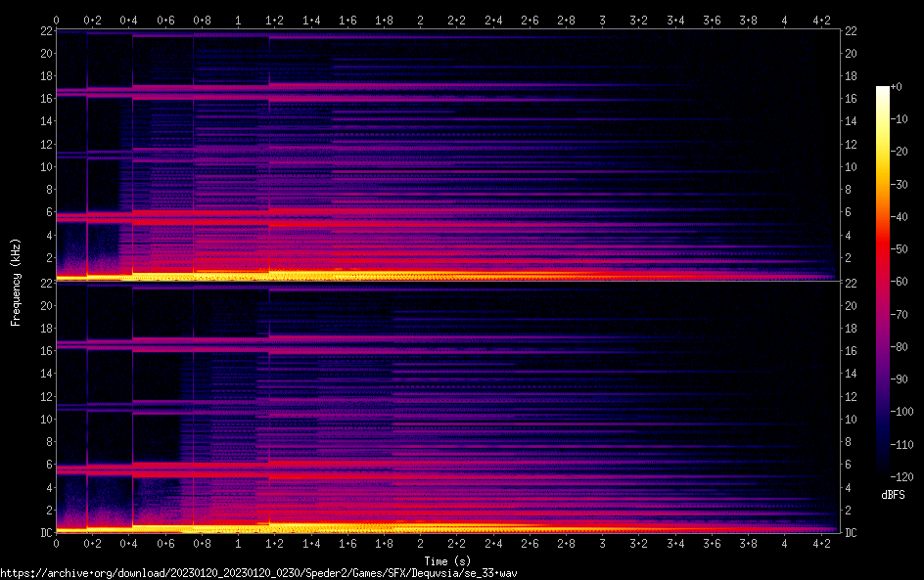
Task: Click the 6 kHz label on the lower channel's right axis
Action: [x=849, y=465]
